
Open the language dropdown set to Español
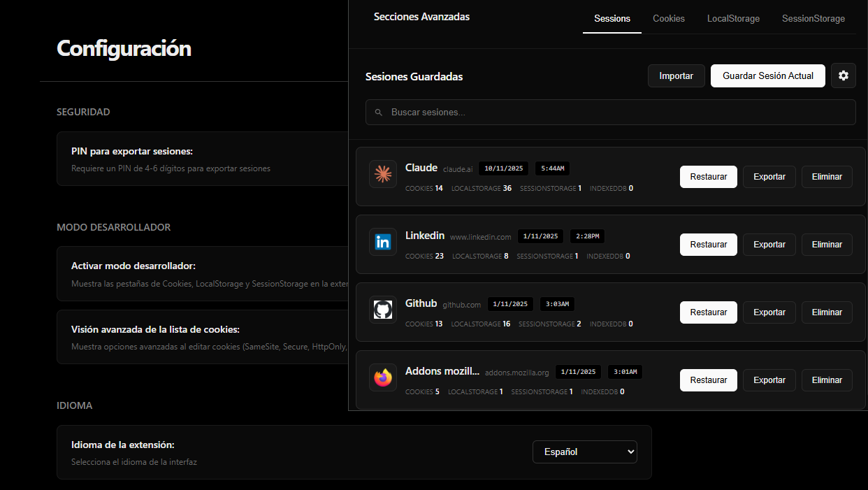click(x=584, y=452)
